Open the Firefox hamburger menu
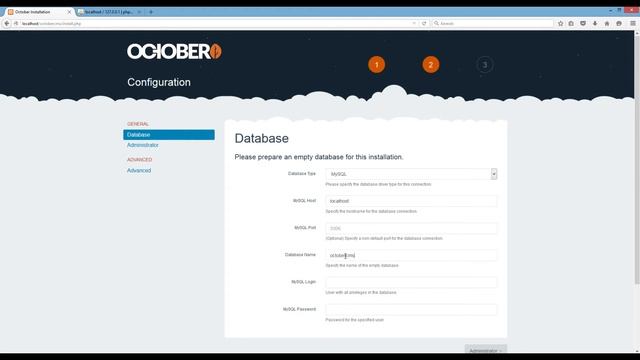 pyautogui.click(x=633, y=24)
